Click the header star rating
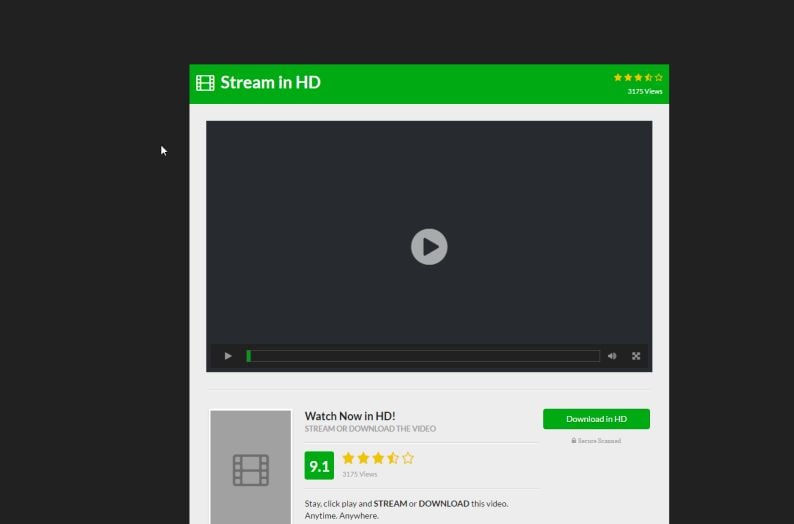 pos(638,77)
